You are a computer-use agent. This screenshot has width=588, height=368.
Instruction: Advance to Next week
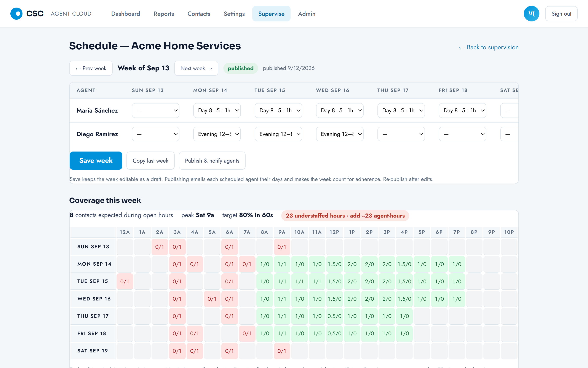(196, 68)
